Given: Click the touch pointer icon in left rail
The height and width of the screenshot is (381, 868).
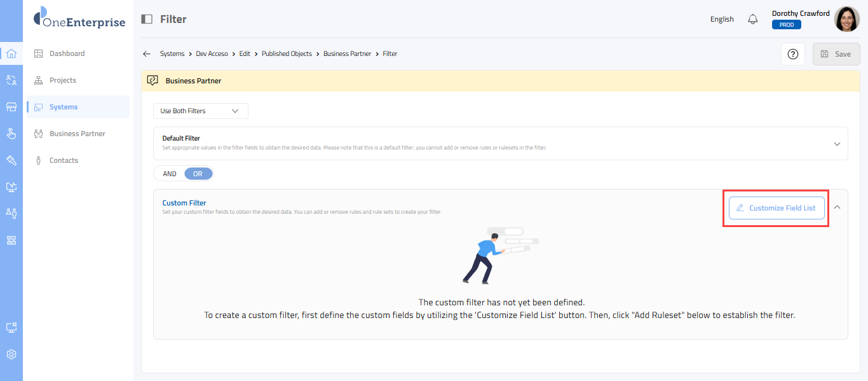Looking at the screenshot, I should click(11, 134).
